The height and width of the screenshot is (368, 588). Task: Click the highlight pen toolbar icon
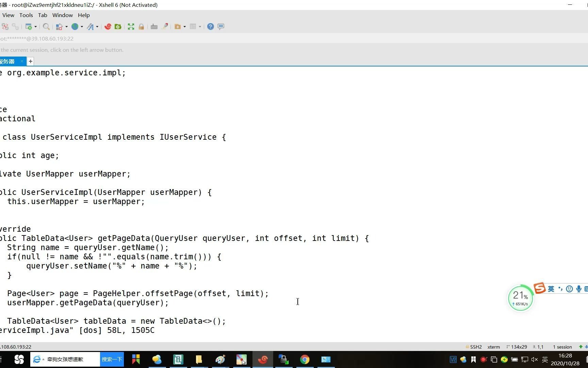165,27
